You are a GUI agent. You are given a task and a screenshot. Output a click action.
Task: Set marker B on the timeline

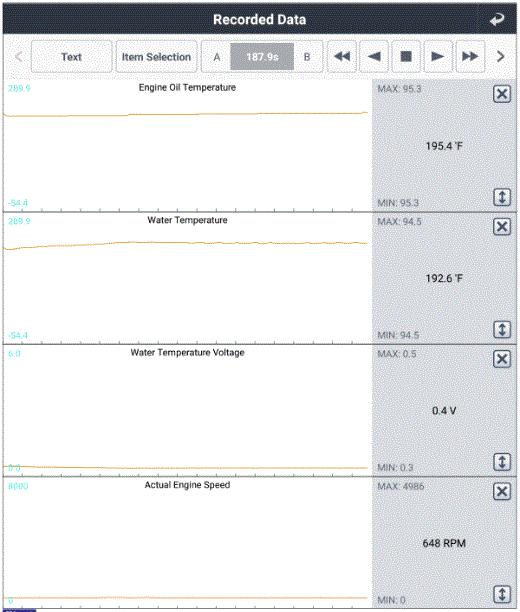pyautogui.click(x=307, y=57)
